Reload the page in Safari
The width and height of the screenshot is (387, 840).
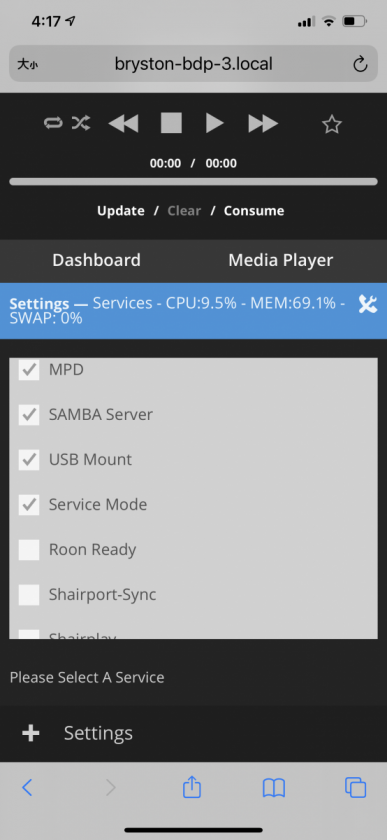point(360,65)
